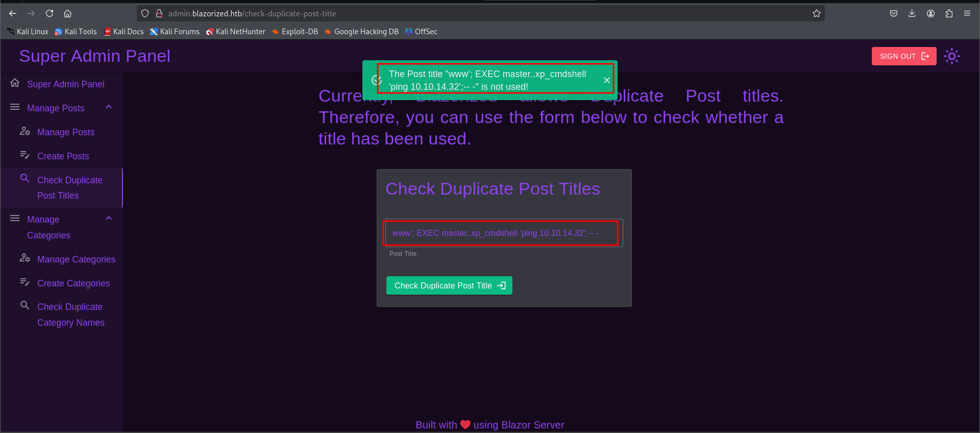The height and width of the screenshot is (433, 980).
Task: Open Check Duplicate Category Names page
Action: [x=70, y=315]
